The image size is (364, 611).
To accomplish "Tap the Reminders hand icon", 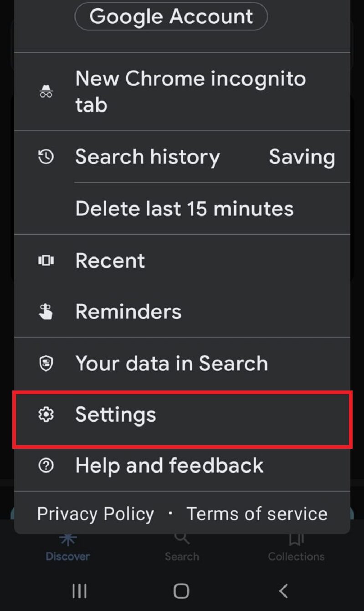I will 46,312.
